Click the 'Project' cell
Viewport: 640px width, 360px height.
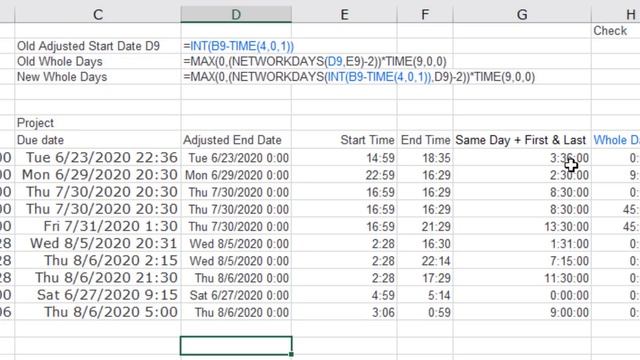[36, 123]
